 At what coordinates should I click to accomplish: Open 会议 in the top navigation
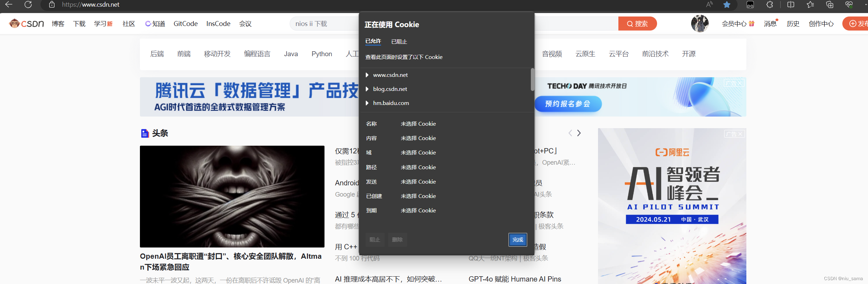[245, 24]
